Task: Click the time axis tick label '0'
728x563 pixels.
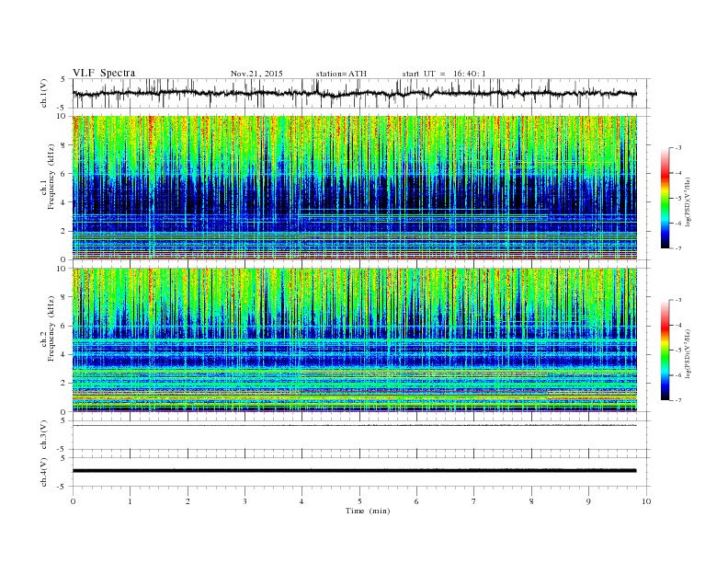Action: tap(73, 501)
